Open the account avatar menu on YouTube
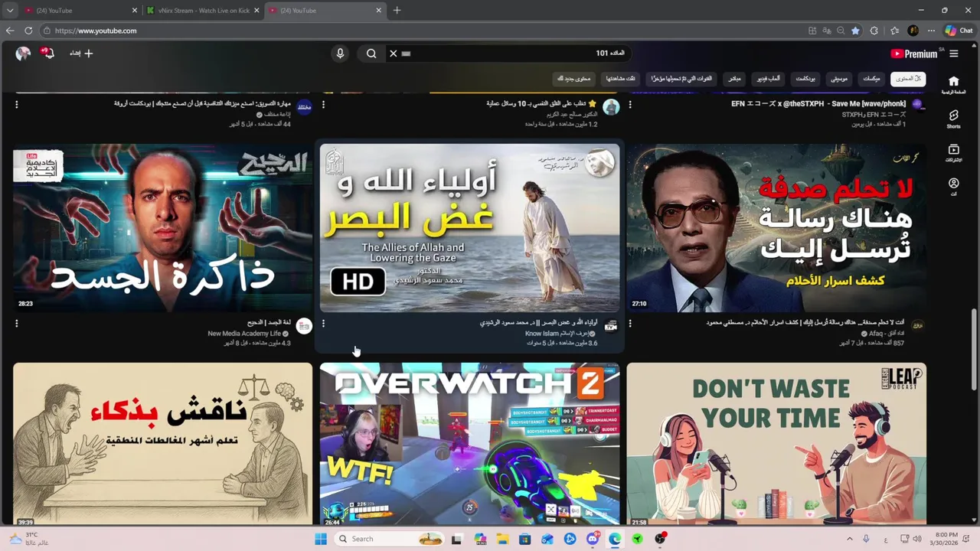The image size is (980, 551). tap(23, 53)
